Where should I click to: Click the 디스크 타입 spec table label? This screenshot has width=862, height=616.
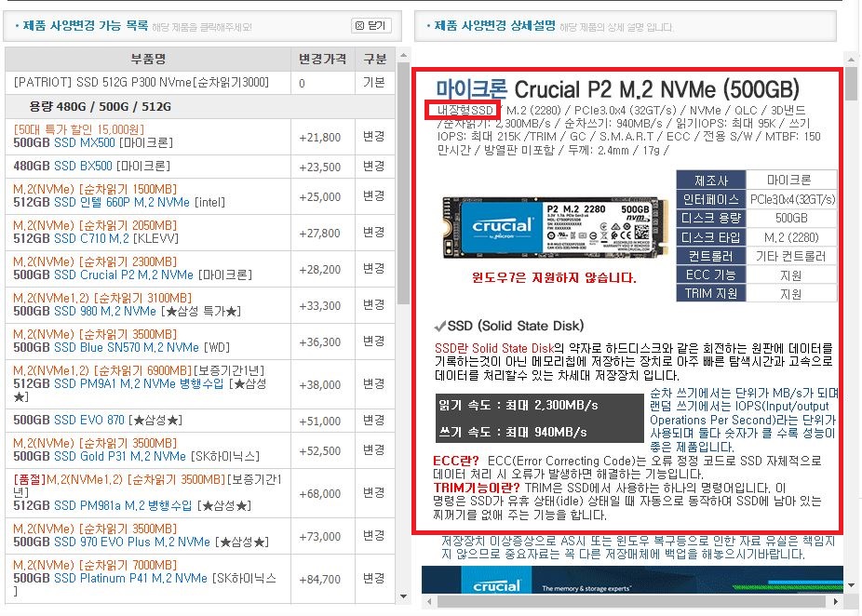click(711, 237)
